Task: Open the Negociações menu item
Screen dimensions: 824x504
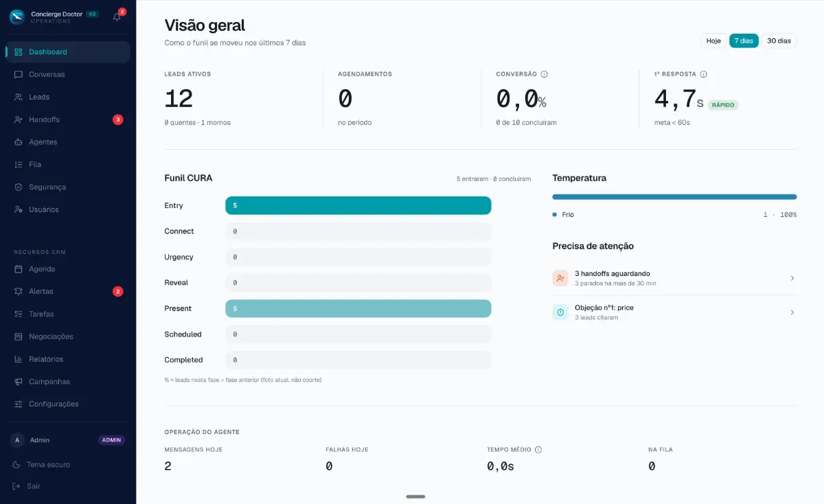Action: (x=67, y=336)
